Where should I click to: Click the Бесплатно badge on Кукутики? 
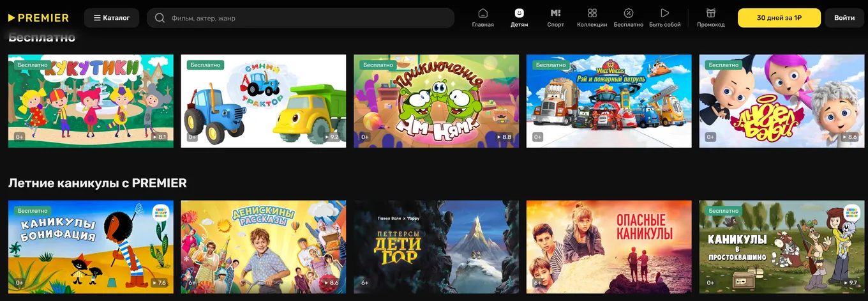tap(33, 65)
